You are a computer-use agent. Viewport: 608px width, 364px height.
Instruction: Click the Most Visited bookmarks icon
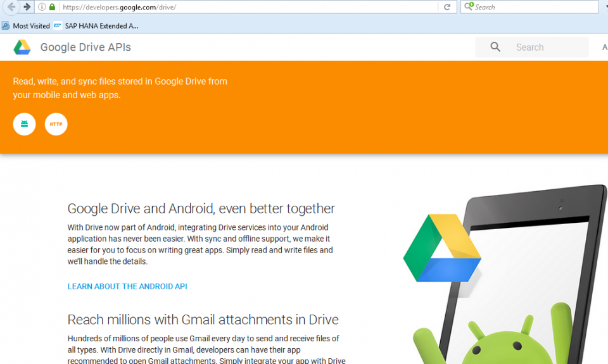[6, 25]
